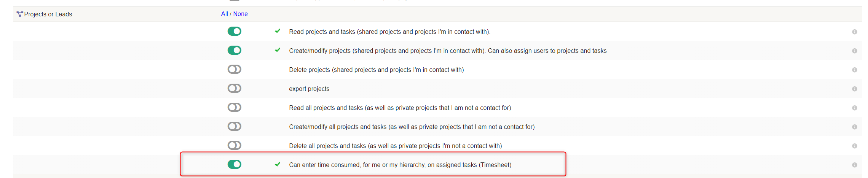Enable the export projects toggle
Viewport: 868px width, 178px height.
coord(235,88)
